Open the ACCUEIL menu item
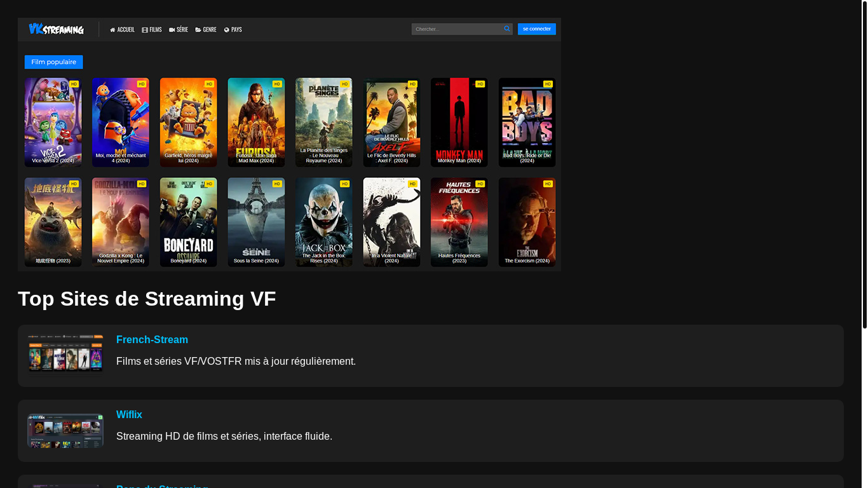This screenshot has width=868, height=488. (x=122, y=30)
